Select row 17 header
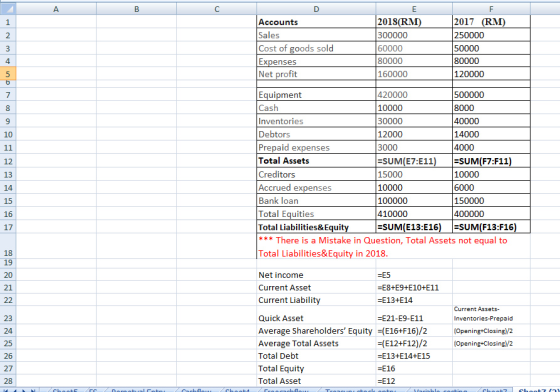The width and height of the screenshot is (560, 392). [x=8, y=227]
